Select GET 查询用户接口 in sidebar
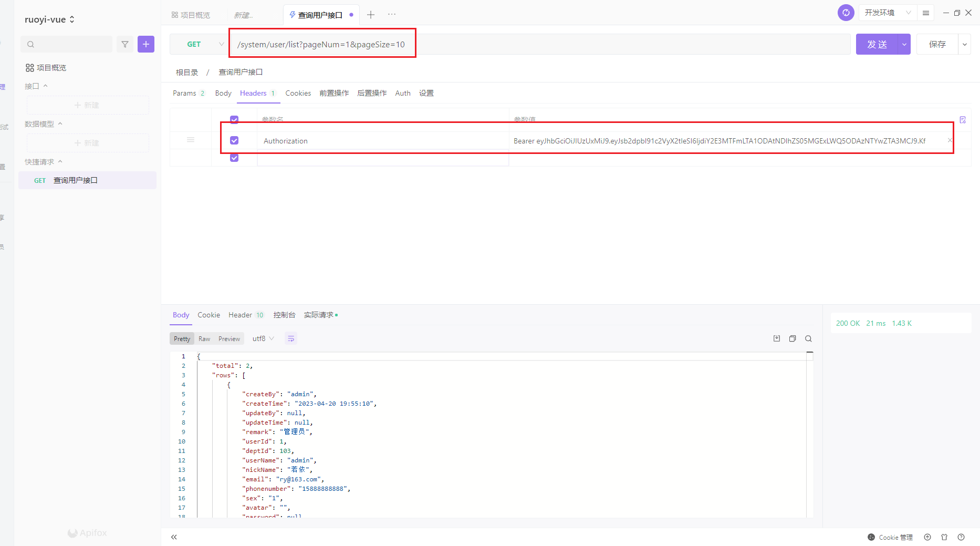This screenshot has width=980, height=546. click(x=88, y=180)
